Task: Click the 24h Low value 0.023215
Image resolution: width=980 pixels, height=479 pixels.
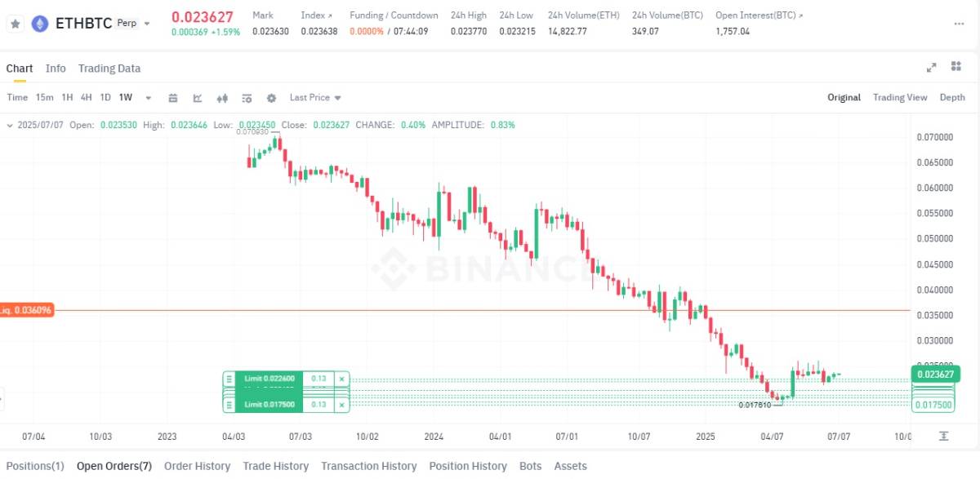Action: click(517, 31)
